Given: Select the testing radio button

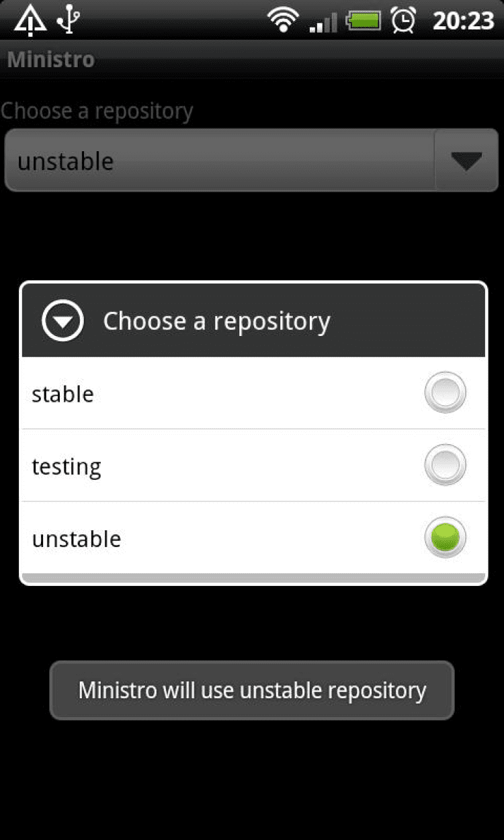Looking at the screenshot, I should coord(445,465).
